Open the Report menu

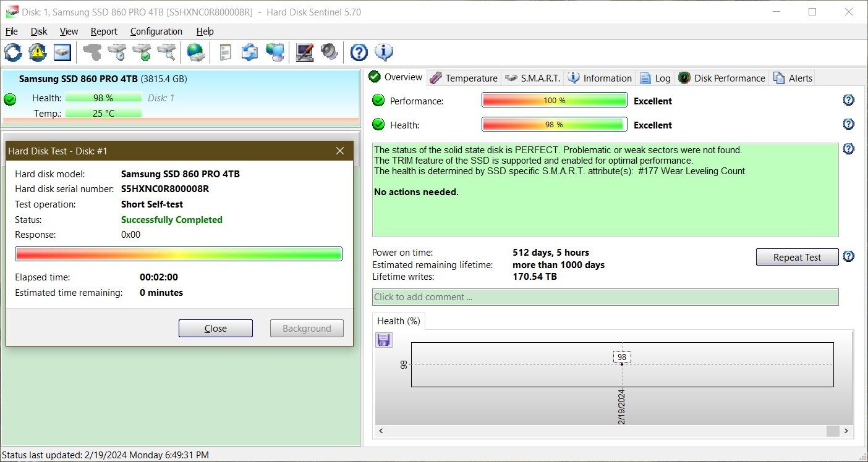104,31
